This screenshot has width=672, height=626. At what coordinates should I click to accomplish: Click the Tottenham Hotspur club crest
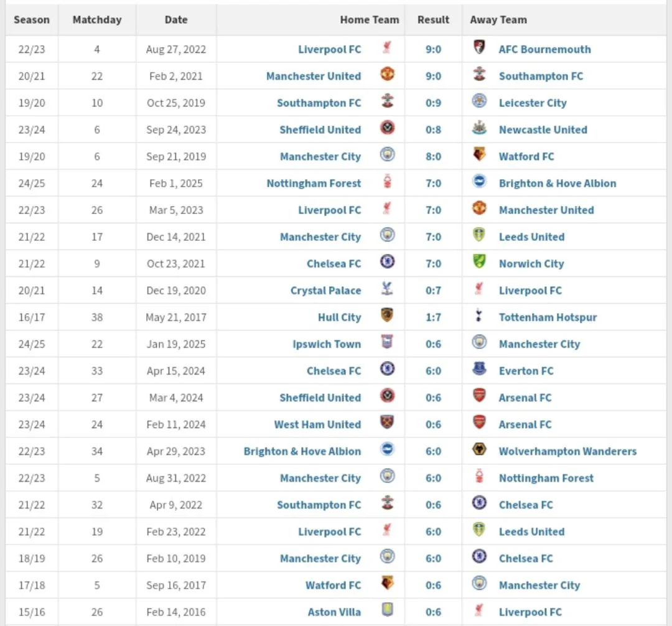tap(478, 315)
